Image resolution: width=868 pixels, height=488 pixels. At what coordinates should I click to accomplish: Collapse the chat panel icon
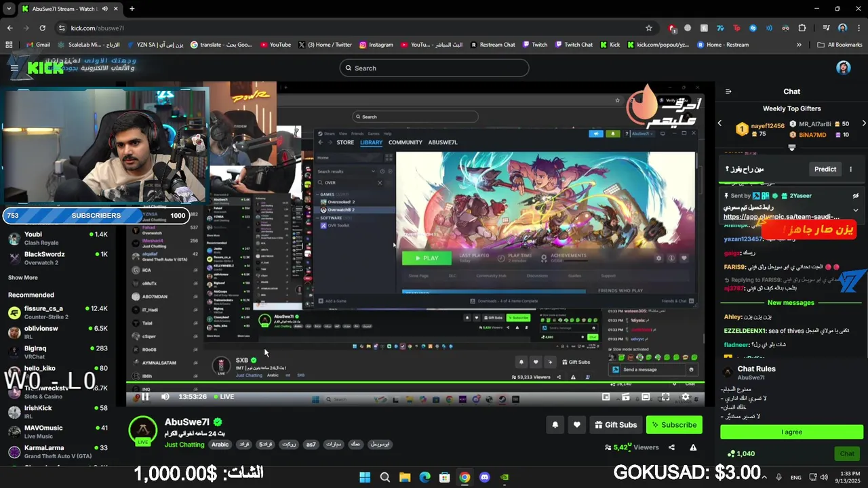728,91
